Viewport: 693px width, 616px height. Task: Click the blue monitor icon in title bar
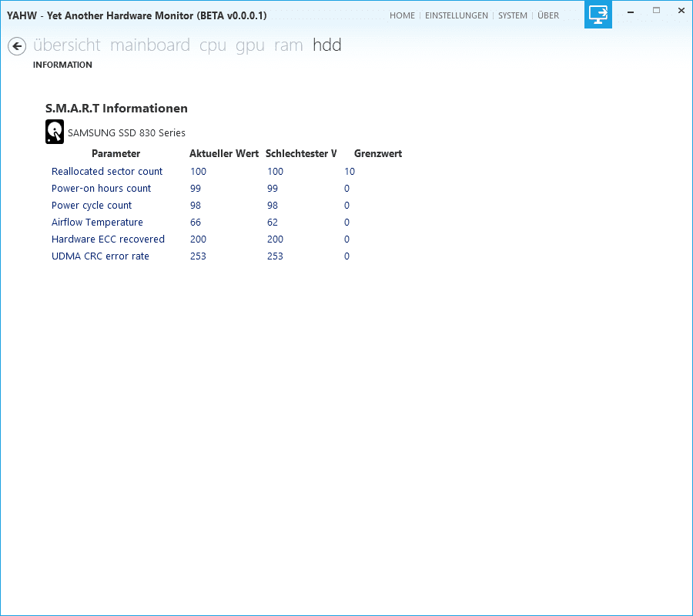pos(598,14)
